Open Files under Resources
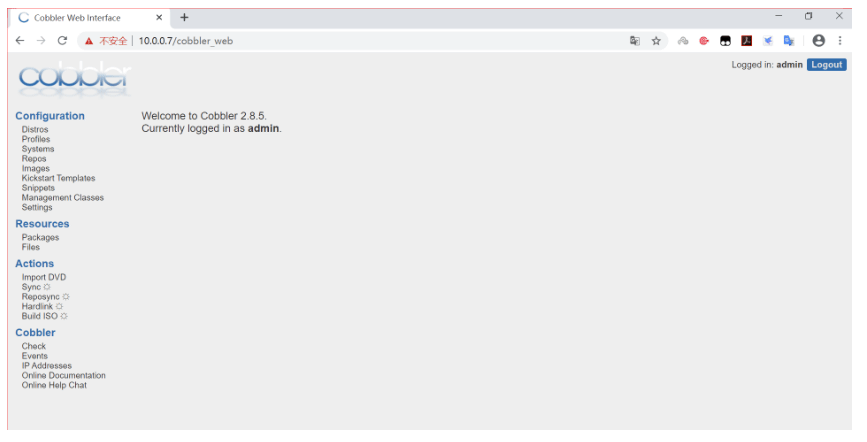867x442 pixels. click(30, 247)
